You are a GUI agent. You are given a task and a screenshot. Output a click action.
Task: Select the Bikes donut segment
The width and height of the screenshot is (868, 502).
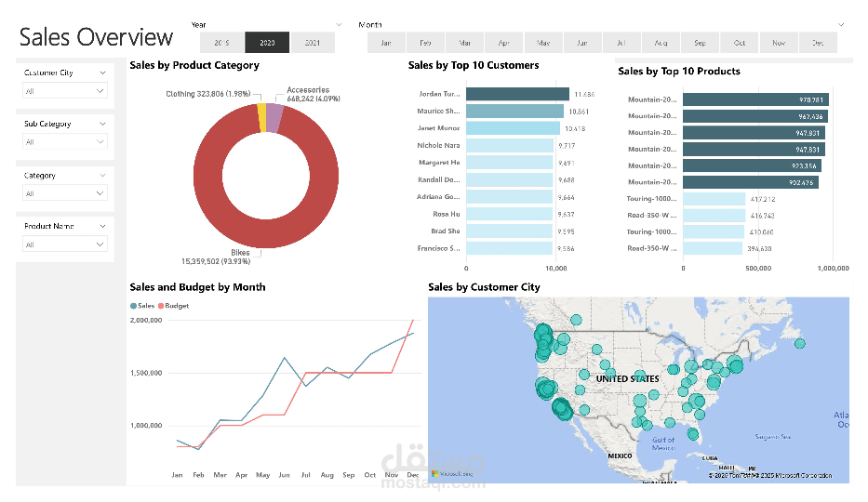pyautogui.click(x=266, y=234)
